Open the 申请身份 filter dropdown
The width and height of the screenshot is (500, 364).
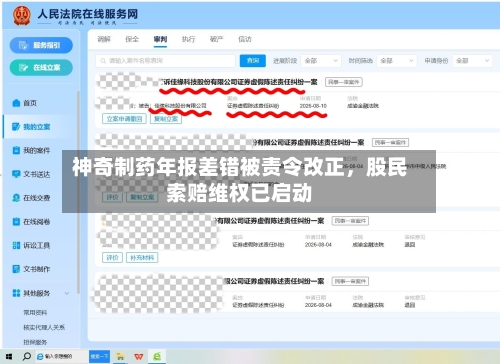(472, 61)
